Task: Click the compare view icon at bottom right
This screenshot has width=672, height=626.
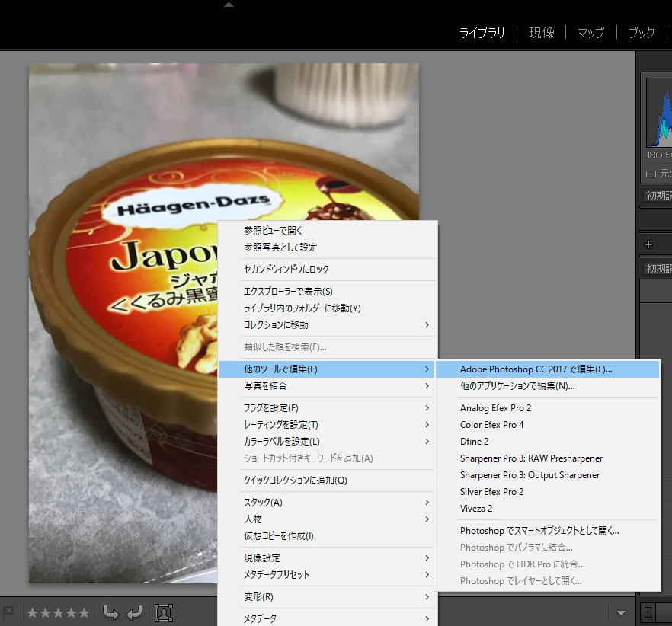Action: tap(648, 612)
